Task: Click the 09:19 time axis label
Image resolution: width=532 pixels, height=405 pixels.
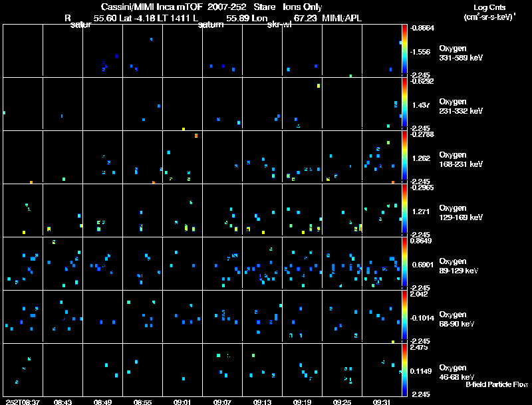Action: [x=302, y=402]
